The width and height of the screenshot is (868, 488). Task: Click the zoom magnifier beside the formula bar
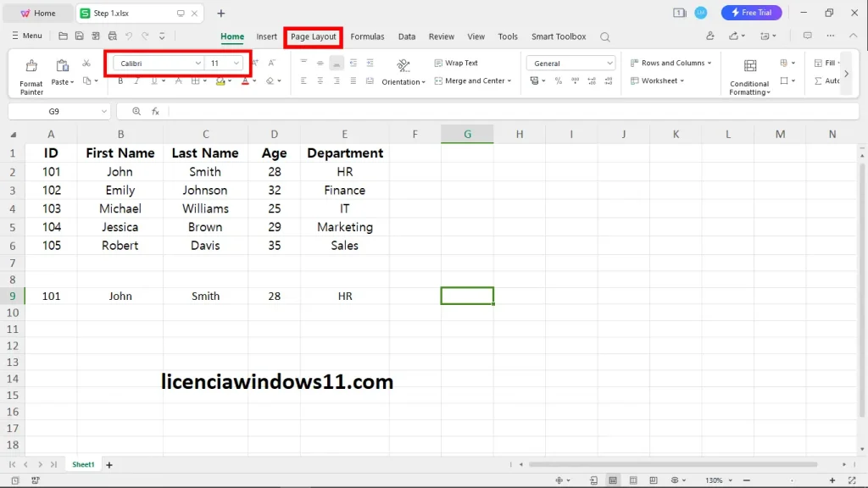(136, 111)
